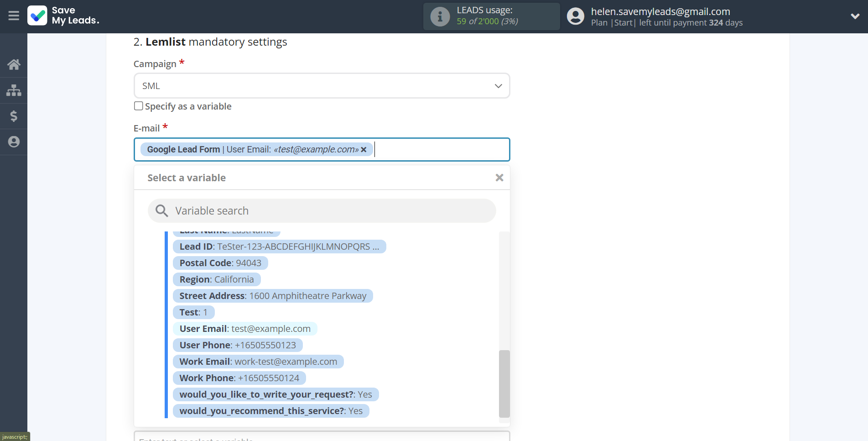Click the account email helen.savemyleads@gmail.com
The height and width of the screenshot is (441, 868).
pos(660,11)
